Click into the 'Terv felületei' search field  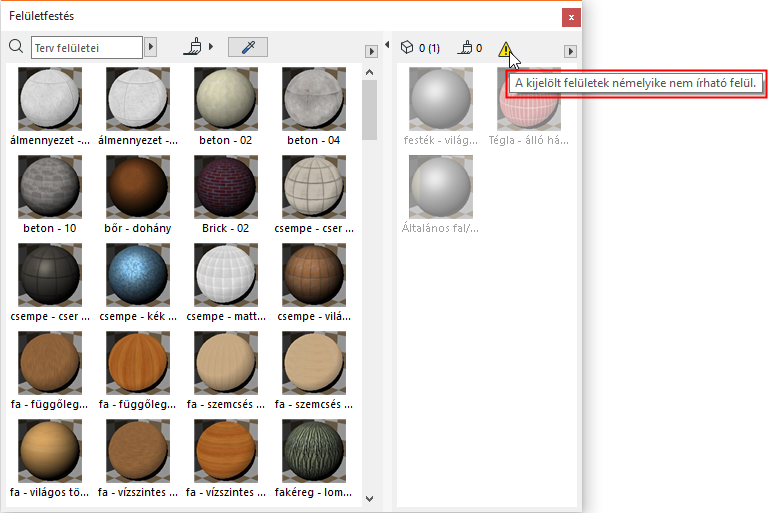tap(87, 47)
